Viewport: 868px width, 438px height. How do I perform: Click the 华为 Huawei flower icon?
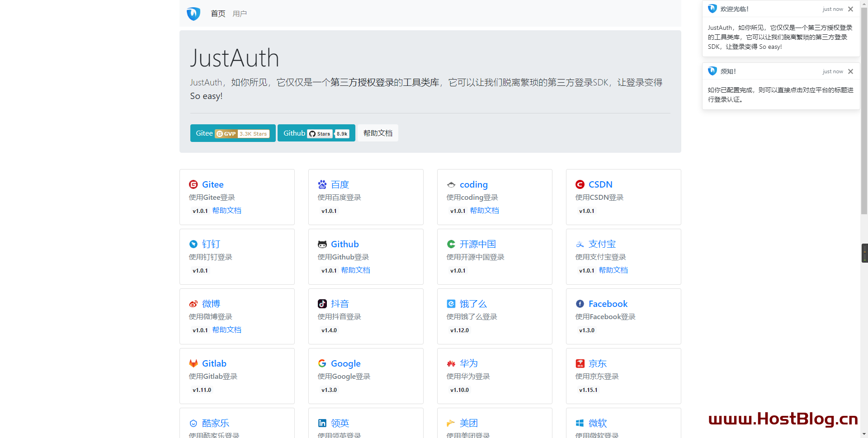pyautogui.click(x=451, y=363)
